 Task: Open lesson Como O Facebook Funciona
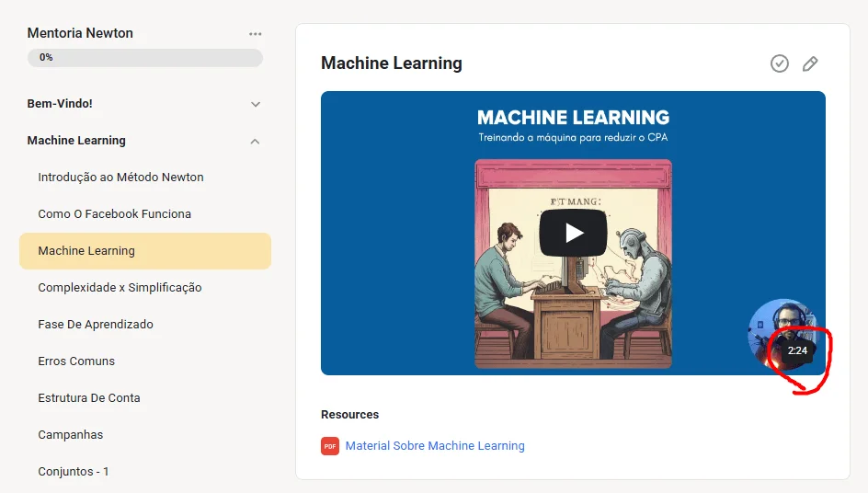coord(115,213)
